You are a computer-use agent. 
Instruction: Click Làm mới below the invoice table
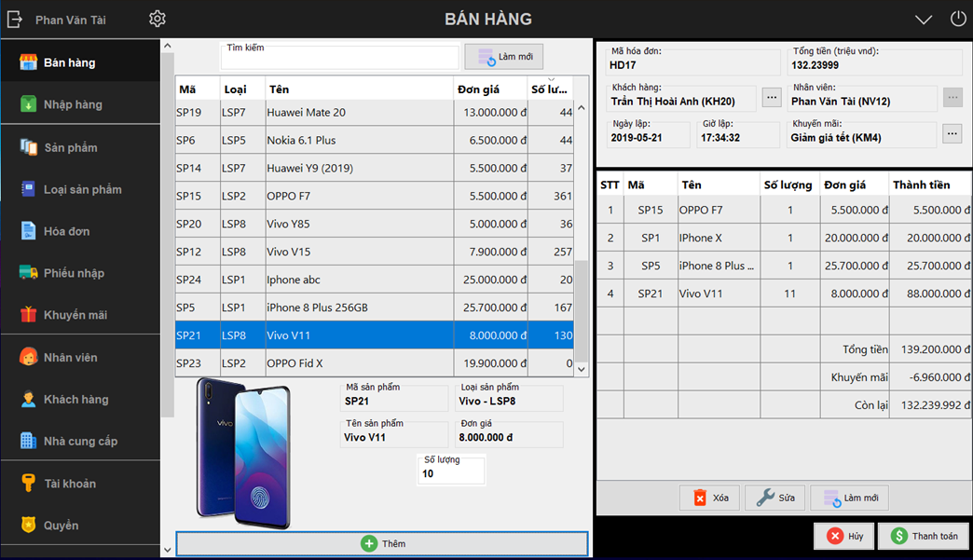click(x=850, y=498)
